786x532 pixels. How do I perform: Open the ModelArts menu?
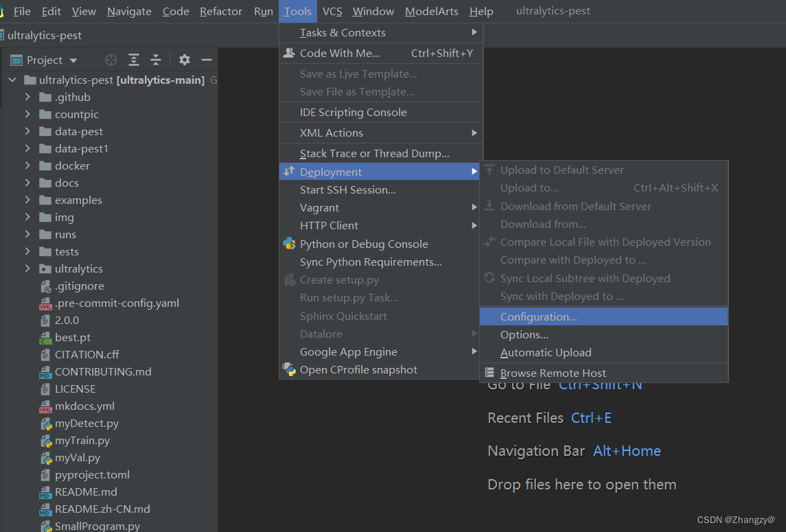432,11
